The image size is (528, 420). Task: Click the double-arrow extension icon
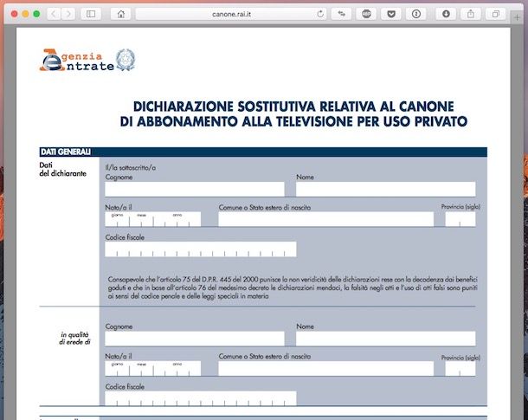[341, 14]
